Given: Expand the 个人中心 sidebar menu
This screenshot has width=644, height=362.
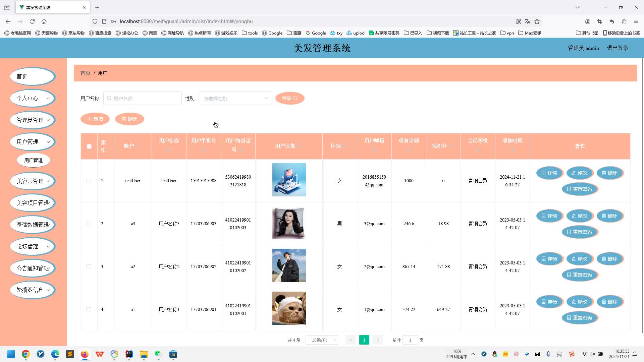Looking at the screenshot, I should pyautogui.click(x=33, y=98).
